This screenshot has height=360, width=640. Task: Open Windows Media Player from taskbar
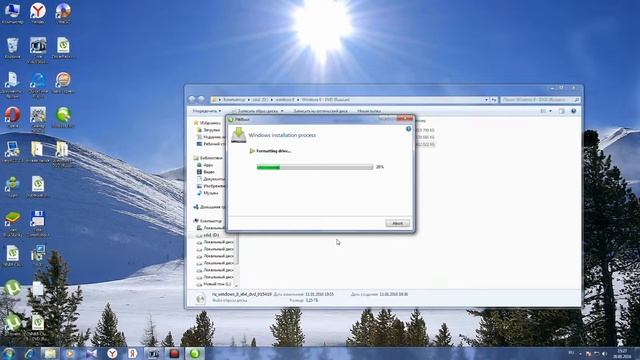tap(70, 354)
